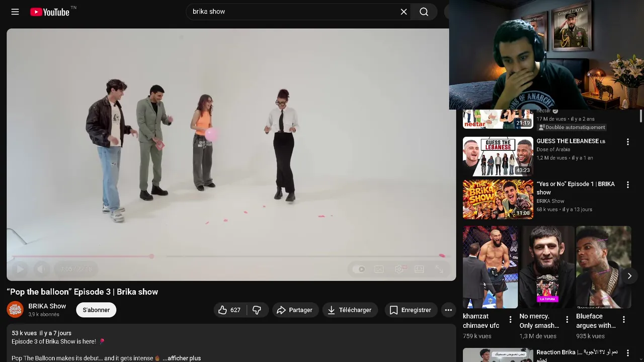This screenshot has width=644, height=362.
Task: Open 'Blueface argues with...' short thumbnail
Action: pos(603,267)
